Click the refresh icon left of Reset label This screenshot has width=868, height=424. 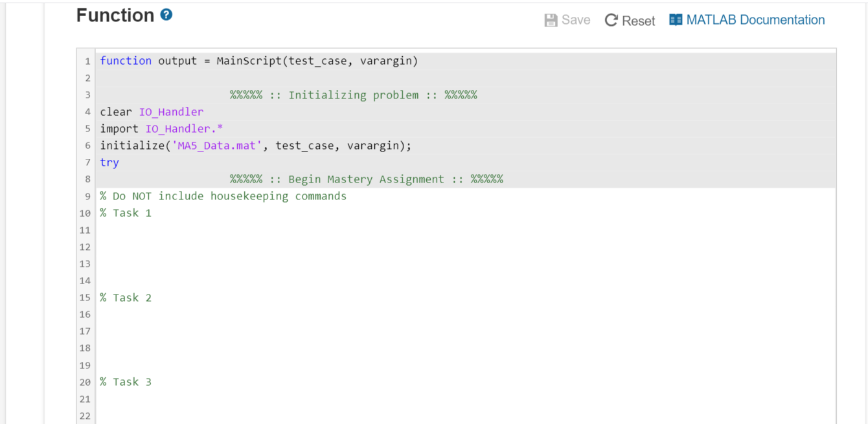[610, 20]
